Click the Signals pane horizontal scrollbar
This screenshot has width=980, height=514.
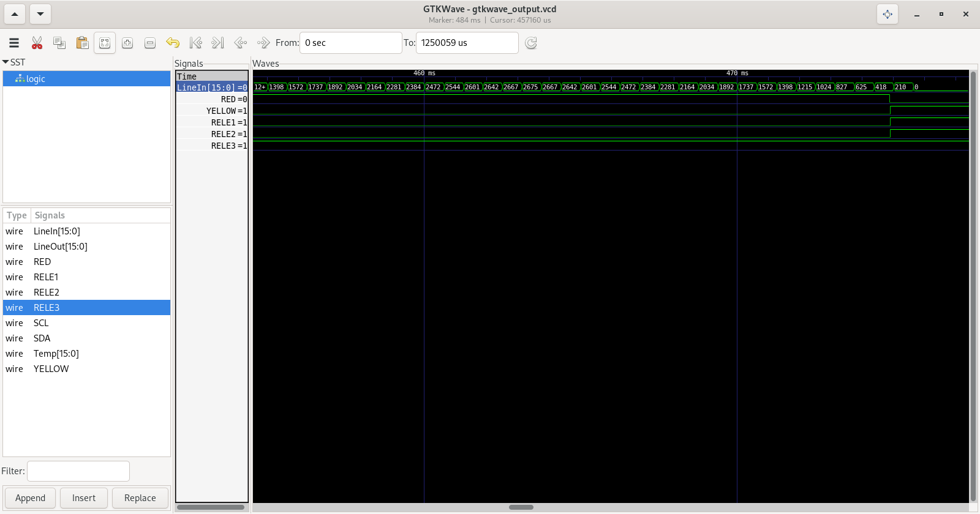tap(211, 507)
